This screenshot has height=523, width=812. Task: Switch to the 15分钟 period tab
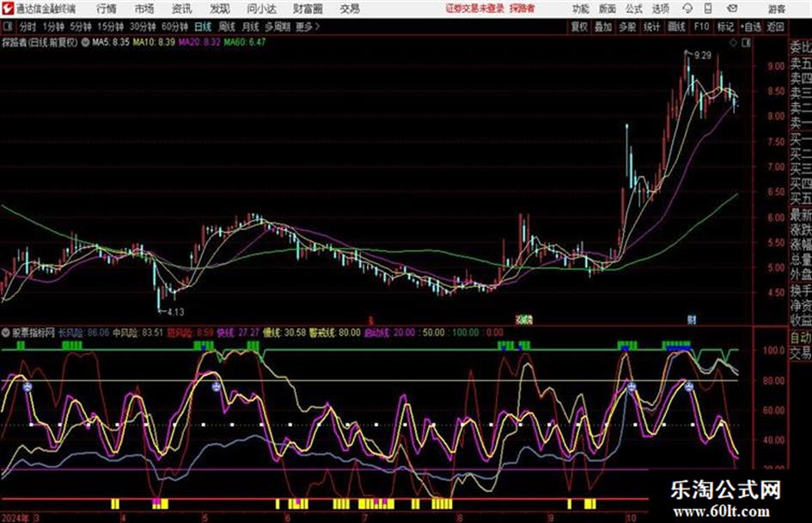point(111,27)
